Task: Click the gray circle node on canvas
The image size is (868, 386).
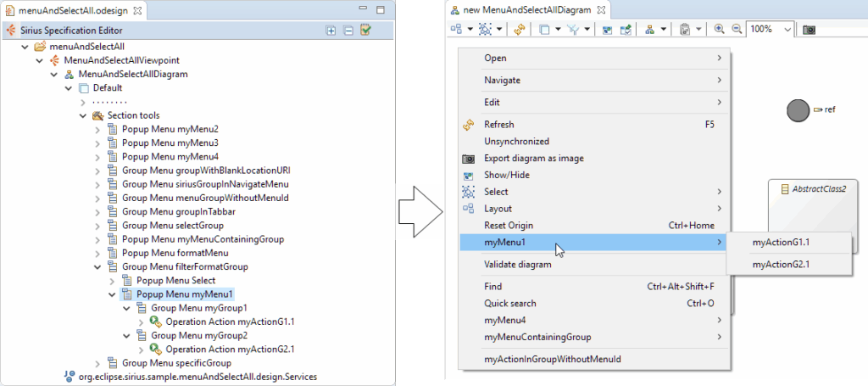Action: point(797,110)
